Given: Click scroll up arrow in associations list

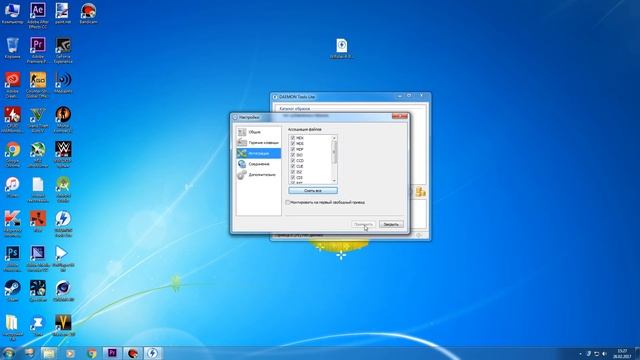Looking at the screenshot, I should (334, 138).
